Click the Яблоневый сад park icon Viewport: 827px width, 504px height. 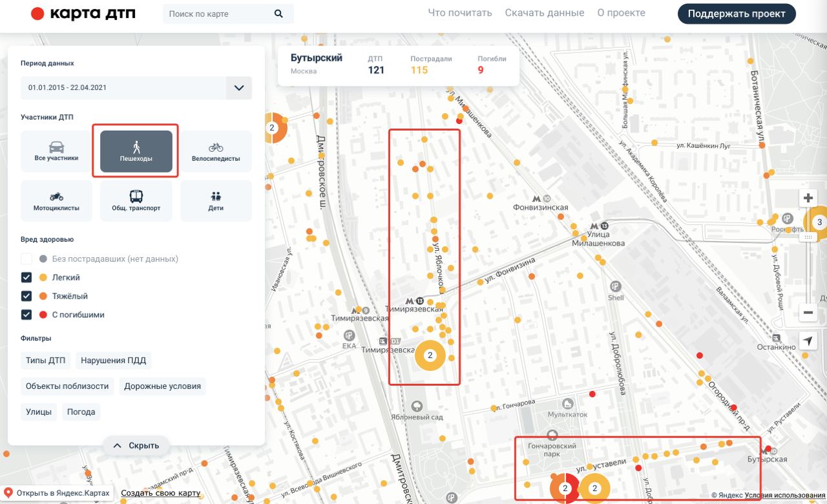pos(417,406)
